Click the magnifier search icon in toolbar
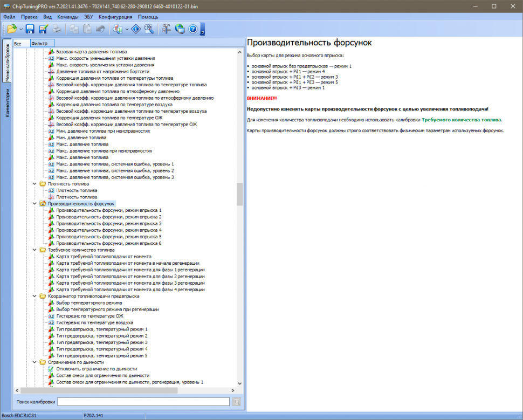The width and height of the screenshot is (523, 420). (x=149, y=29)
